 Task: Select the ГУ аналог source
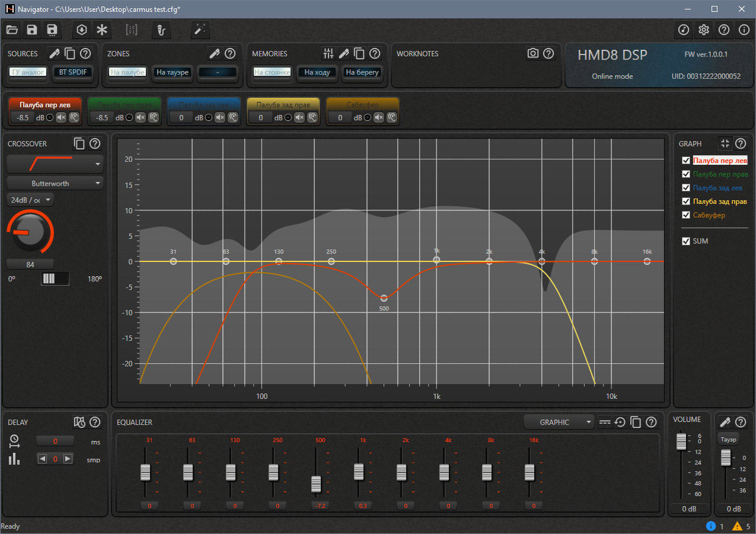tap(28, 72)
